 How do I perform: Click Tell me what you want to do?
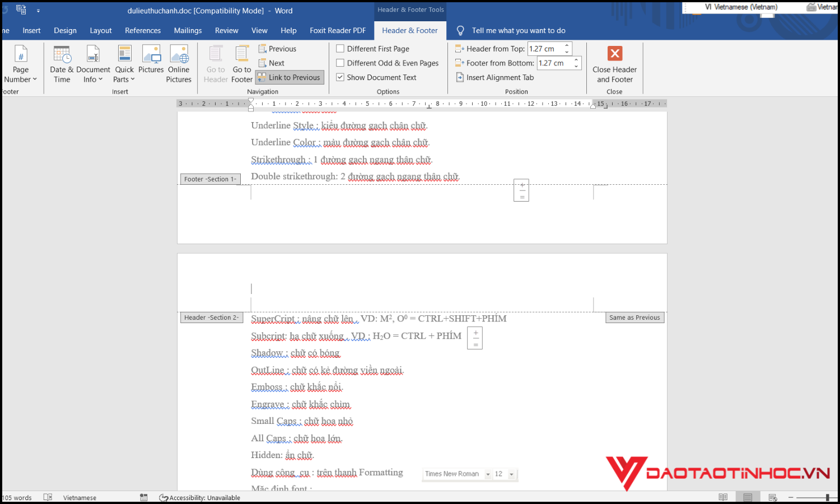click(518, 30)
